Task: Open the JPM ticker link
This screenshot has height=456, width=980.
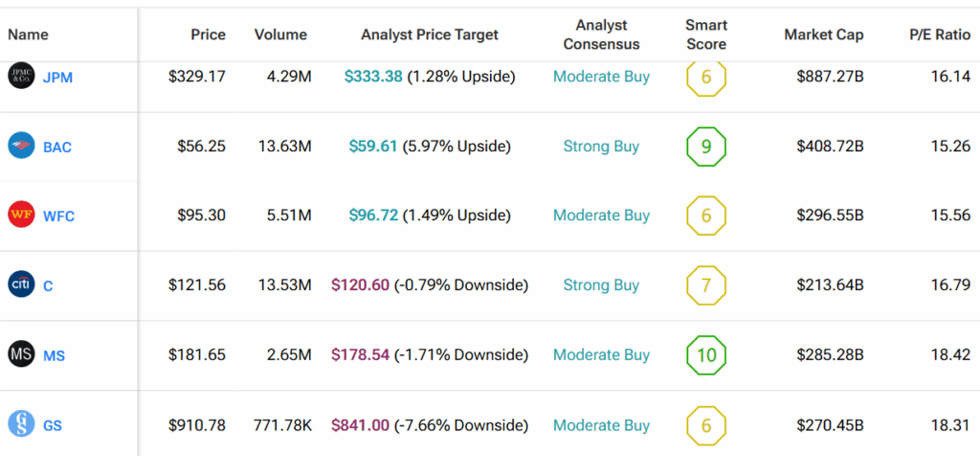Action: tap(57, 78)
